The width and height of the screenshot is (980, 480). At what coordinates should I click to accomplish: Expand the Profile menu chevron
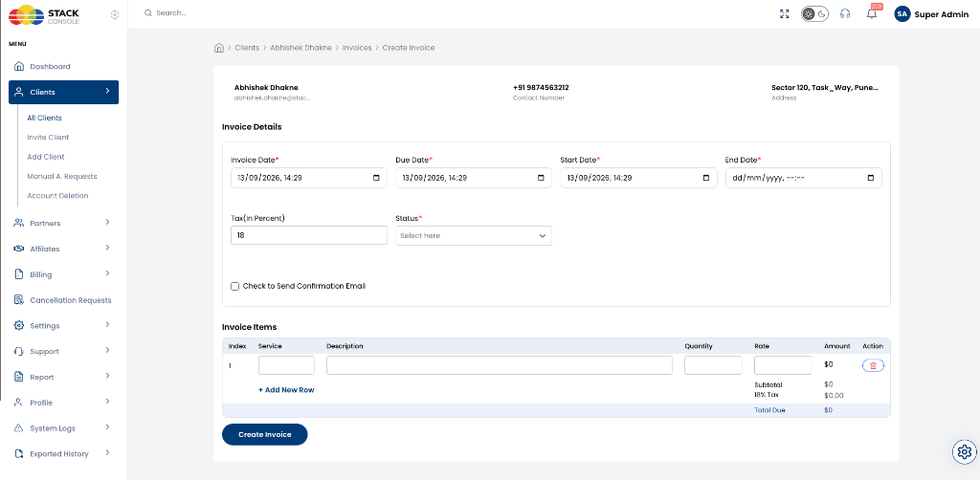point(107,402)
